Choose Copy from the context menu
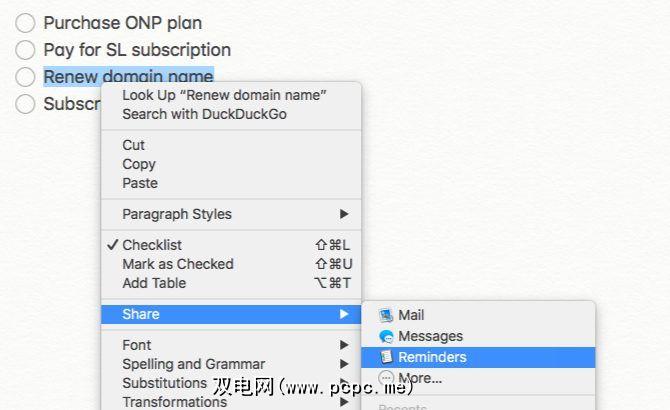The image size is (670, 410). point(231,164)
